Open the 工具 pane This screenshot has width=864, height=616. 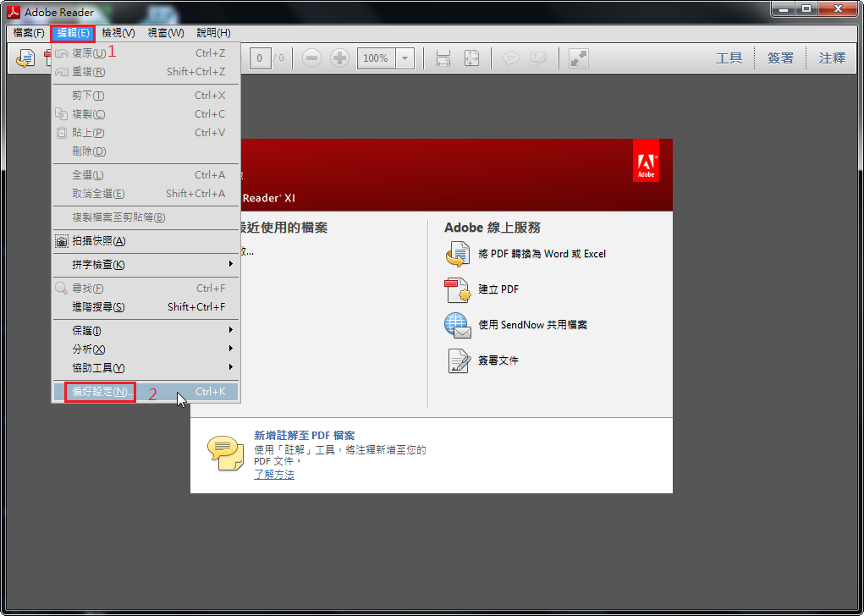pyautogui.click(x=729, y=58)
